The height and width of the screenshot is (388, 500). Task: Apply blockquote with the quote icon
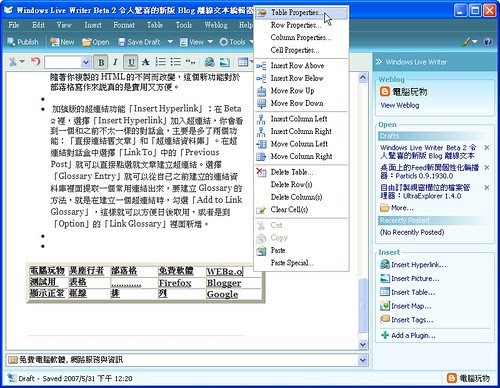(x=191, y=62)
